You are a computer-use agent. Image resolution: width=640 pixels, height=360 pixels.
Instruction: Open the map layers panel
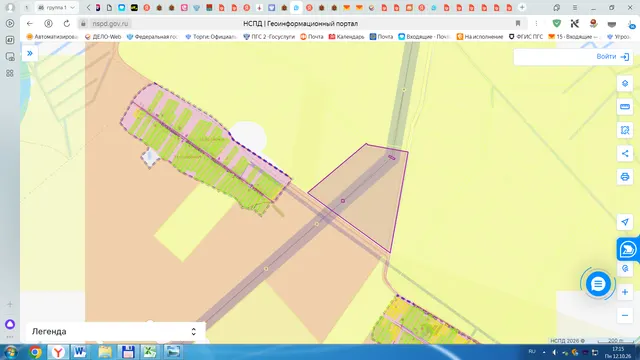coord(624,84)
